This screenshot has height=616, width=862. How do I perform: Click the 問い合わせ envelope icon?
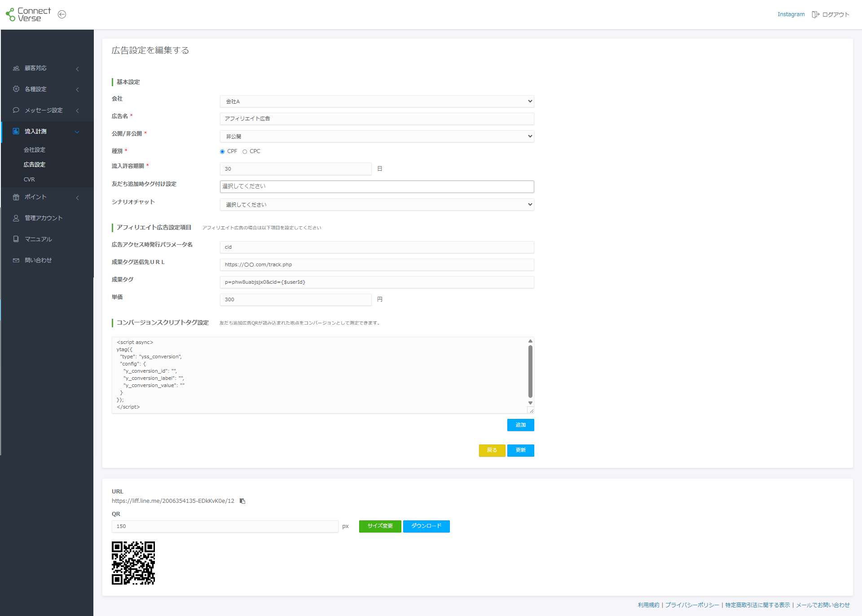(x=16, y=260)
